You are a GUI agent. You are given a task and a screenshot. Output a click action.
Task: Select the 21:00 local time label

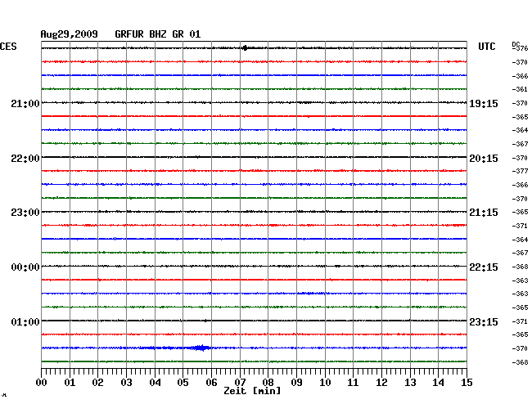pos(25,103)
